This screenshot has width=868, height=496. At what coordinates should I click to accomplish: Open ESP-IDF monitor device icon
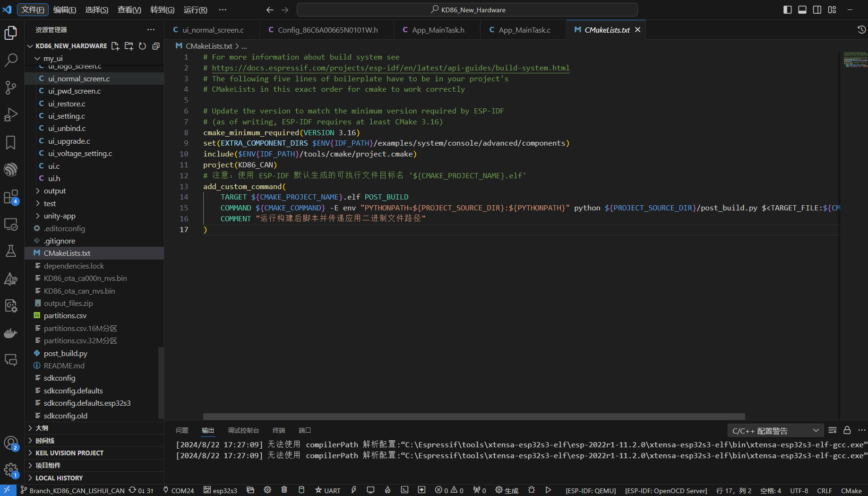tap(370, 490)
